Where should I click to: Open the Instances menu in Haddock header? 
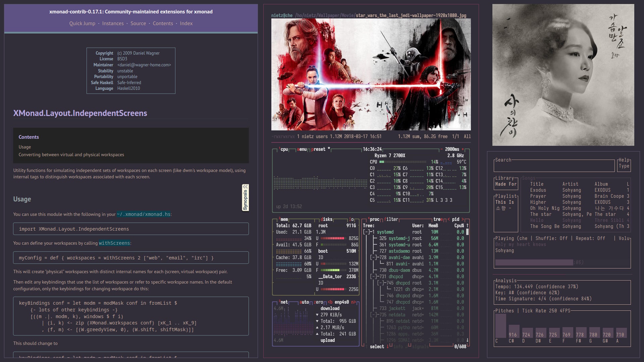[113, 23]
